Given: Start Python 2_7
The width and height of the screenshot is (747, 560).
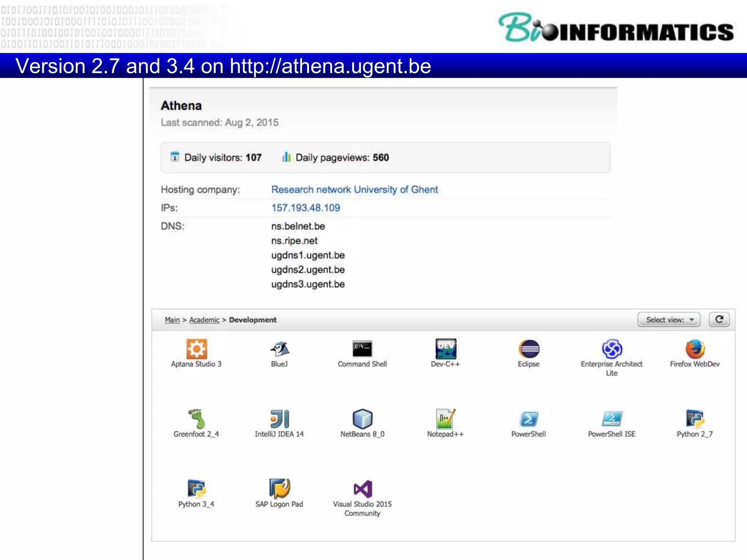Looking at the screenshot, I should [x=695, y=419].
